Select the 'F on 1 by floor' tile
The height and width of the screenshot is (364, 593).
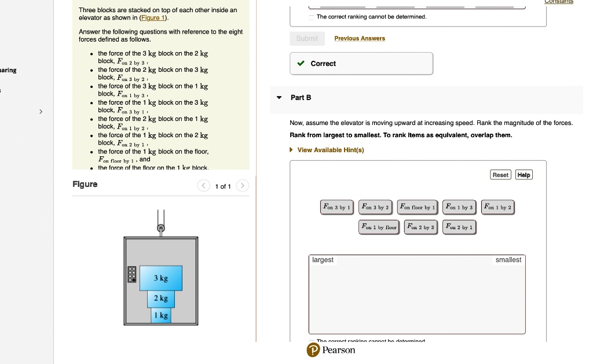[x=379, y=227]
